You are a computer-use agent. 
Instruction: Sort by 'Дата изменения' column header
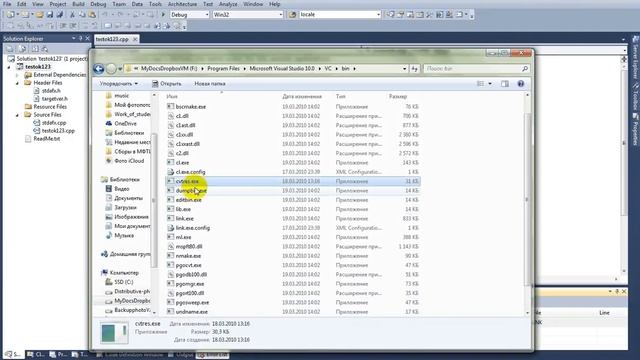302,97
